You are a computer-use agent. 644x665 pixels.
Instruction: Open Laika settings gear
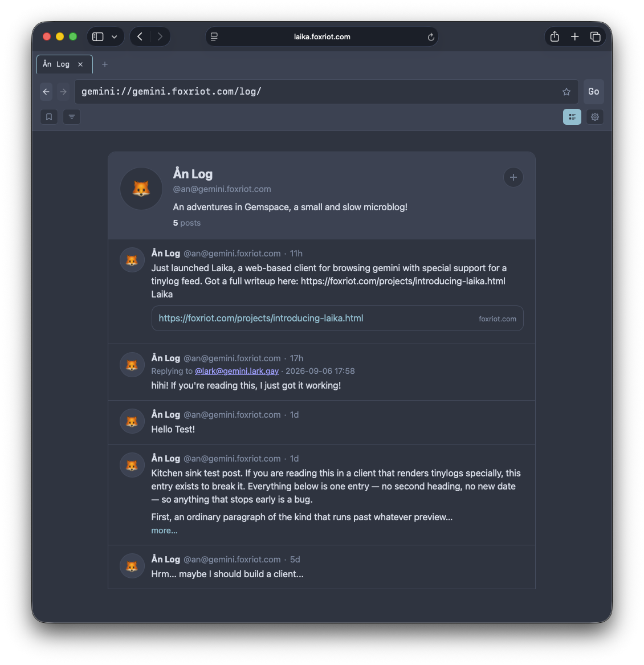pyautogui.click(x=595, y=117)
